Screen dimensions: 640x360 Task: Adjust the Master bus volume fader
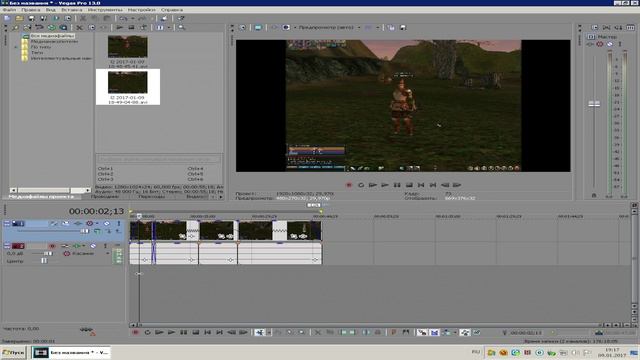pos(594,104)
